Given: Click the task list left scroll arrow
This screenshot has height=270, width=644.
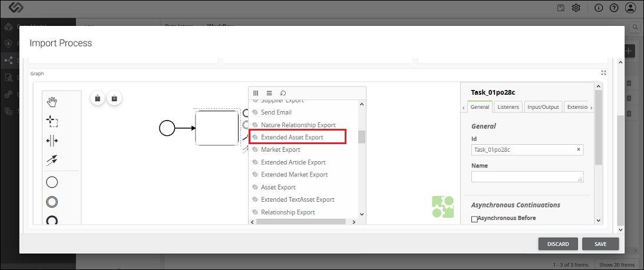Looking at the screenshot, I should pos(252,222).
